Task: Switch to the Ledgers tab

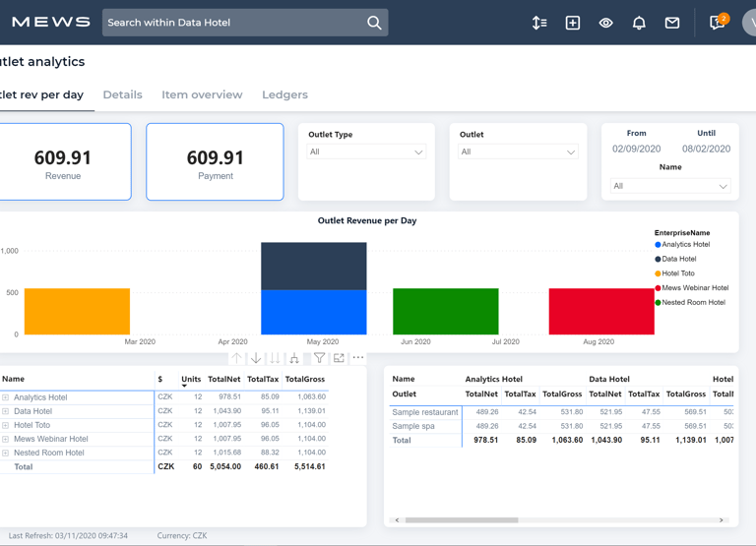Action: 284,94
